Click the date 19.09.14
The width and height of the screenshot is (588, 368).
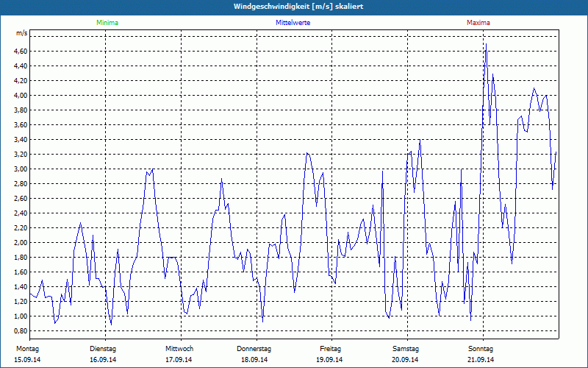coord(329,360)
